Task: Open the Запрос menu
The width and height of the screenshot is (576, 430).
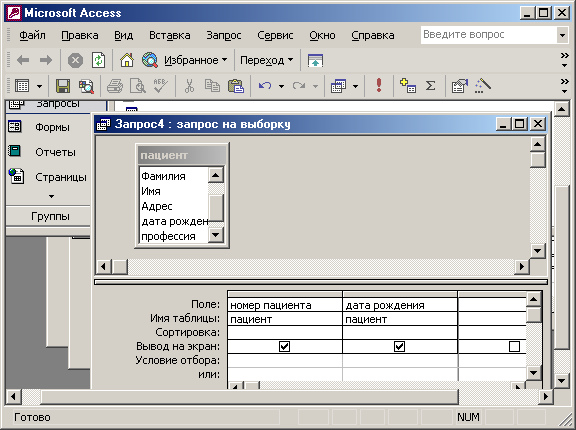Action: [x=224, y=35]
